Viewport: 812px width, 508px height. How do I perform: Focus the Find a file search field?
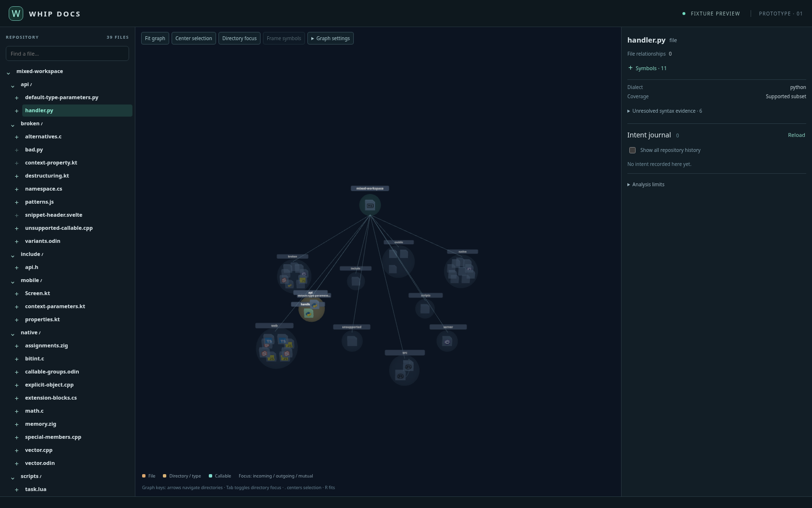pyautogui.click(x=67, y=54)
